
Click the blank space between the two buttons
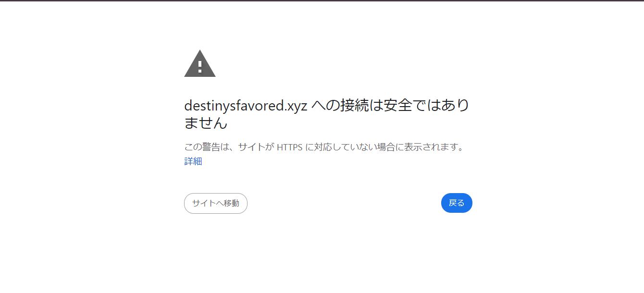pos(344,203)
